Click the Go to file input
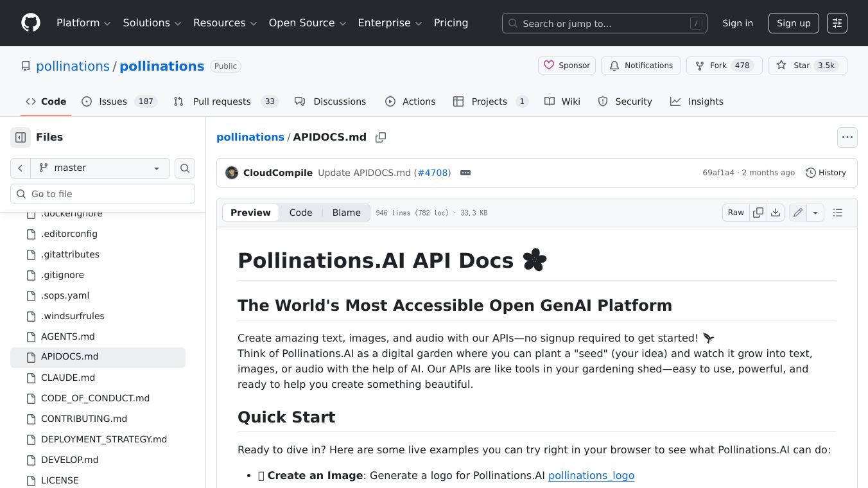868x488 pixels. tap(103, 194)
